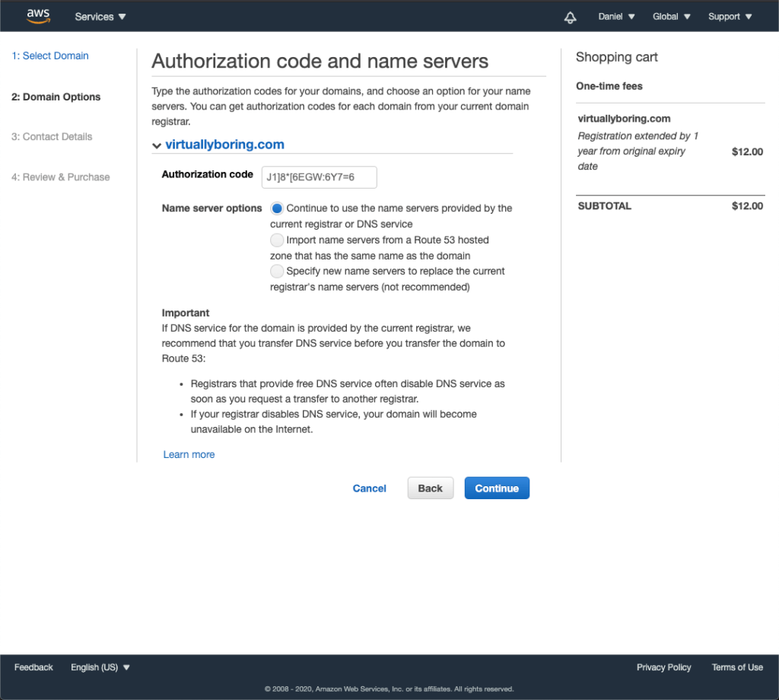Open the Terms of Use

coord(737,667)
